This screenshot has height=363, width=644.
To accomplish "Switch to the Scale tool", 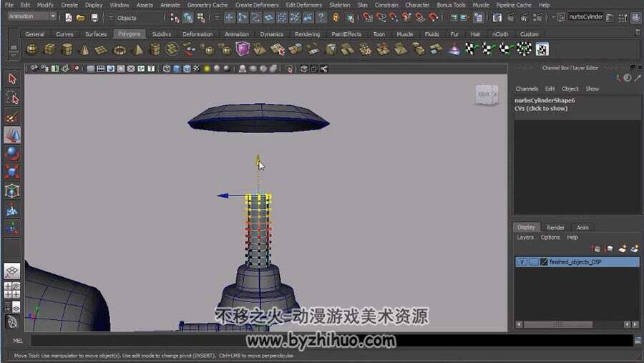I will [12, 172].
